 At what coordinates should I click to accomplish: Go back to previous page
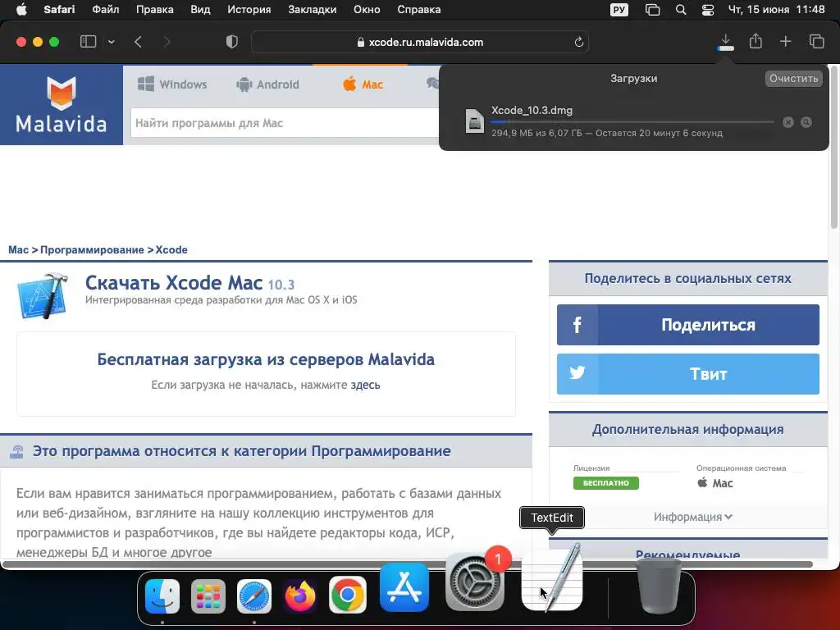coord(138,42)
